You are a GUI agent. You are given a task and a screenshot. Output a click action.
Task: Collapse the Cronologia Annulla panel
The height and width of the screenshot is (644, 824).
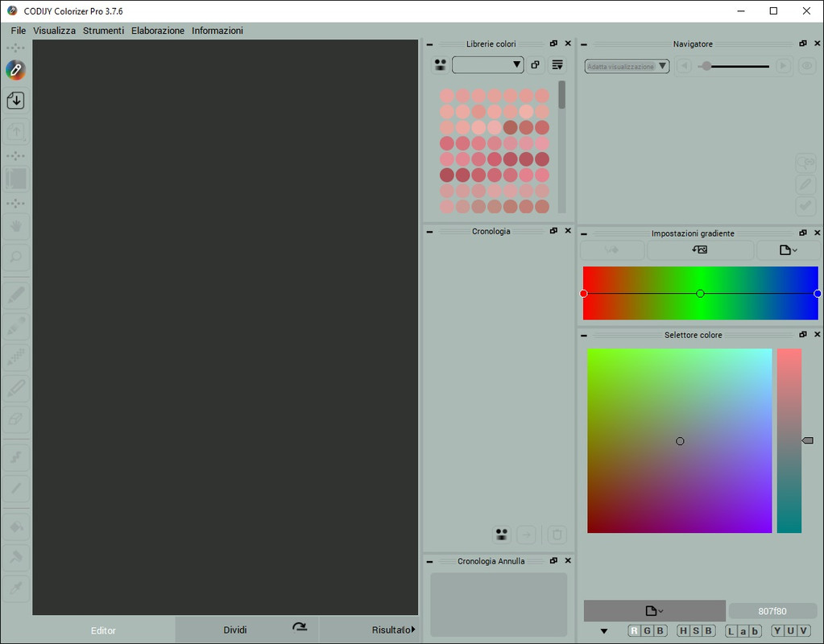(x=429, y=562)
